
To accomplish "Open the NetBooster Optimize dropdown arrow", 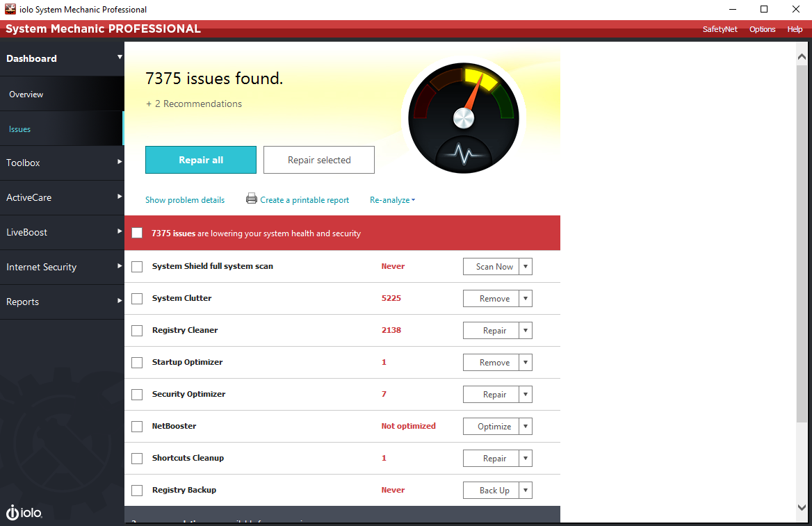I will click(x=526, y=427).
